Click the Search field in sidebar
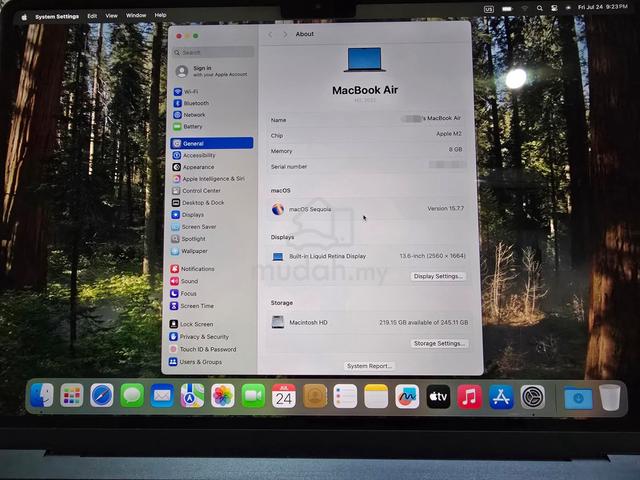The width and height of the screenshot is (640, 480). (213, 52)
